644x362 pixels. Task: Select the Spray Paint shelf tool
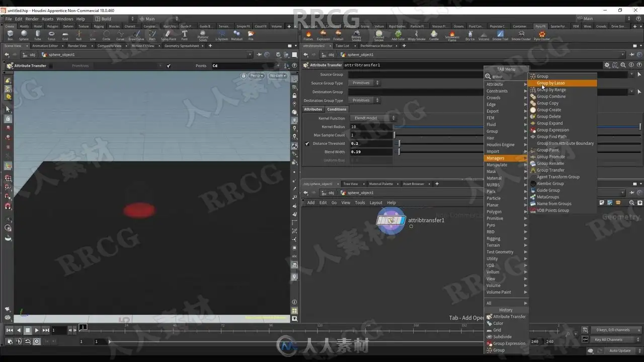pos(169,35)
